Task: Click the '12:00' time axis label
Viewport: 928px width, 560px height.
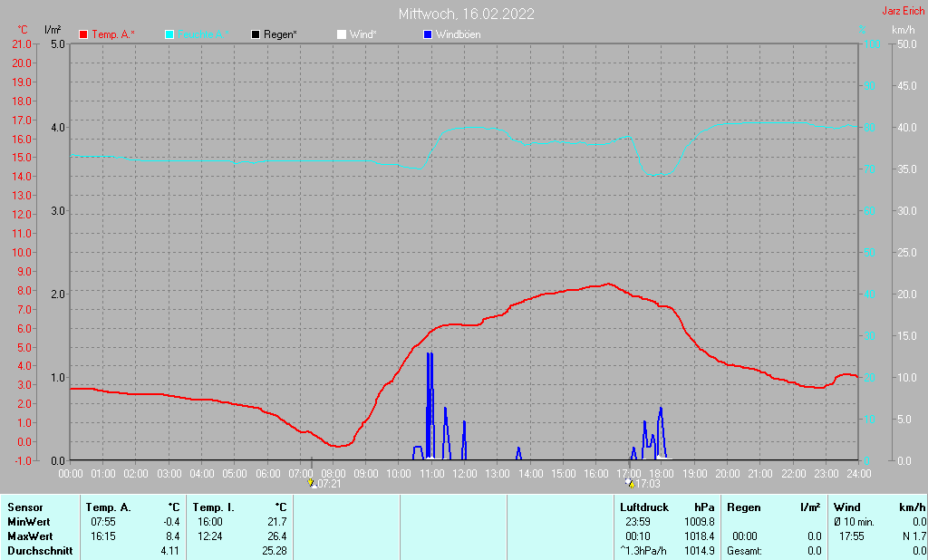Action: [x=465, y=474]
